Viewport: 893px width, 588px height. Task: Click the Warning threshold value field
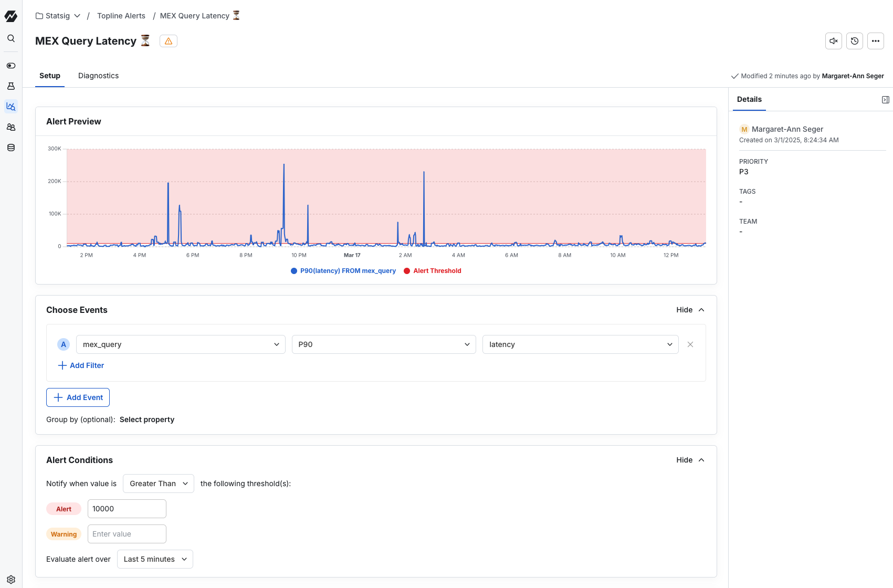(127, 534)
